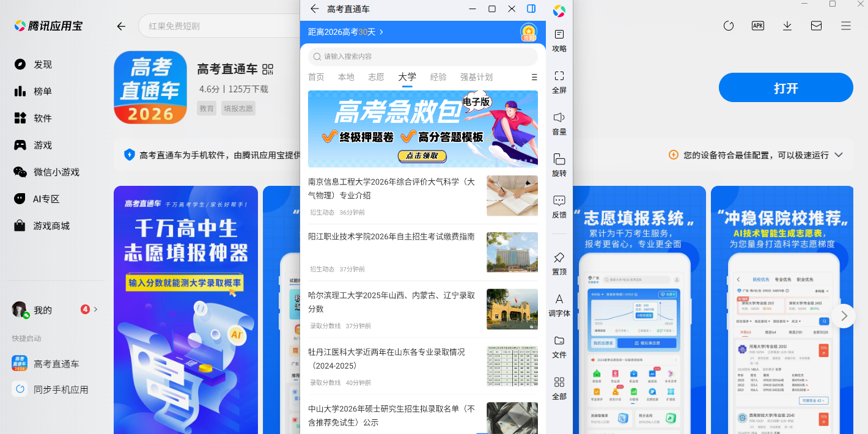Click the 高考急救包 banner image

coord(423,129)
